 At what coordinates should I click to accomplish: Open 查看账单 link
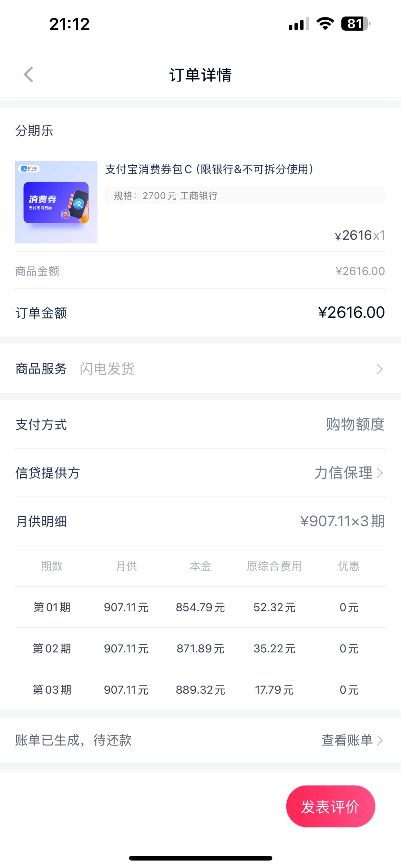pyautogui.click(x=347, y=740)
